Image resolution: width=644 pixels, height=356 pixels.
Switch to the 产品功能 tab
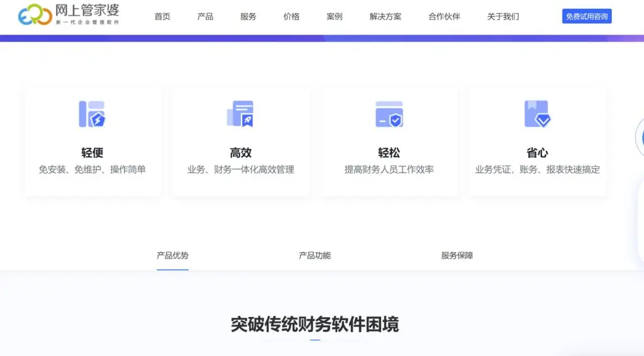[314, 255]
